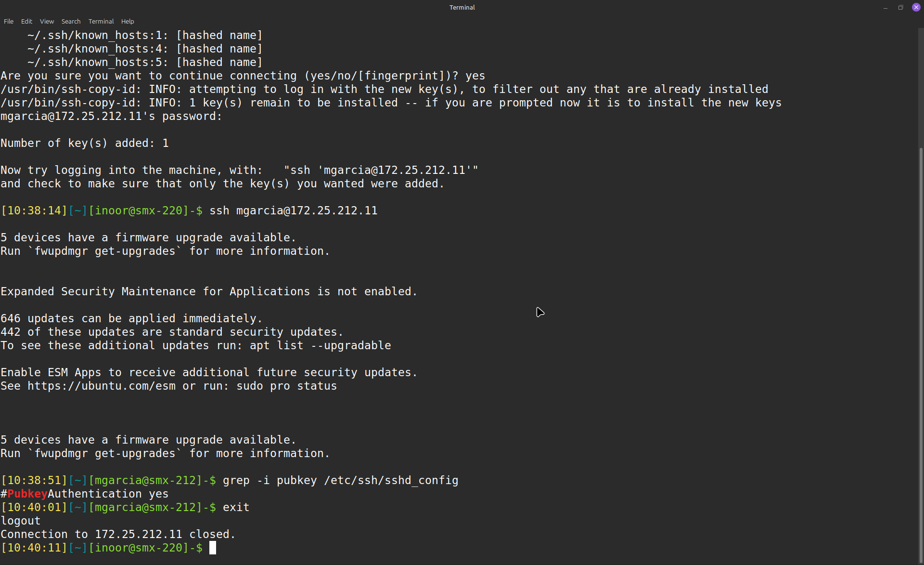
Task: Click the "mgarcia@172.25.212.11's password:" line
Action: (111, 116)
